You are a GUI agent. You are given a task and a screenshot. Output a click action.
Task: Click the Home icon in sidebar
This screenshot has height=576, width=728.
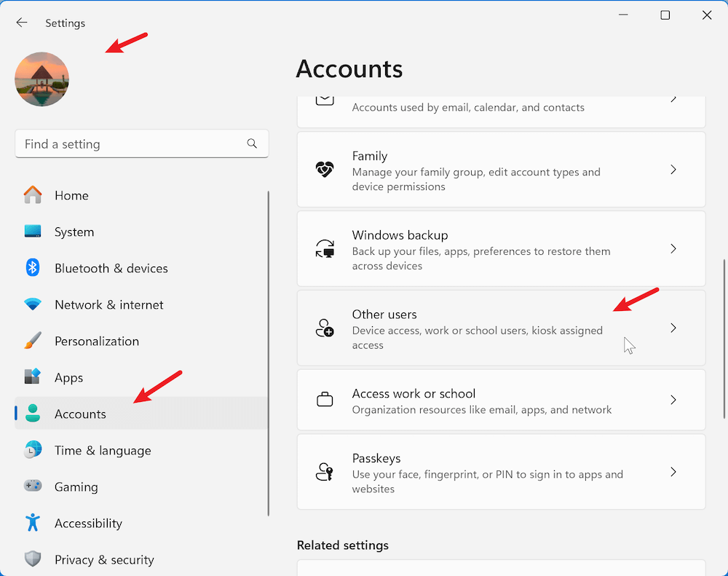(x=33, y=195)
